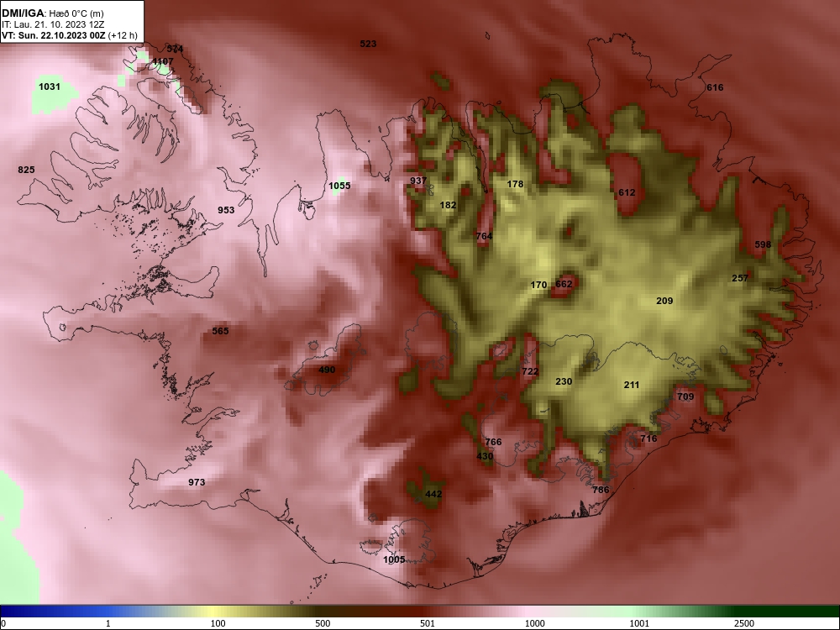Select the 565 value label
Image resolution: width=840 pixels, height=630 pixels.
pos(220,331)
